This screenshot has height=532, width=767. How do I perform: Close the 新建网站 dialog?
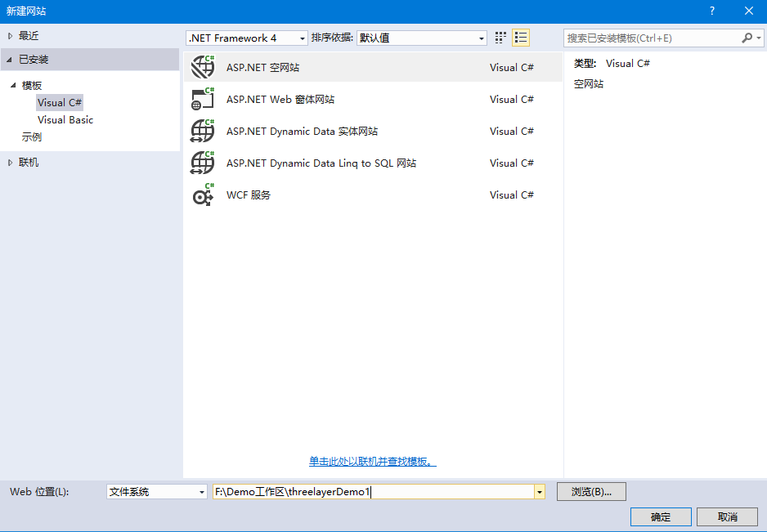pos(749,11)
